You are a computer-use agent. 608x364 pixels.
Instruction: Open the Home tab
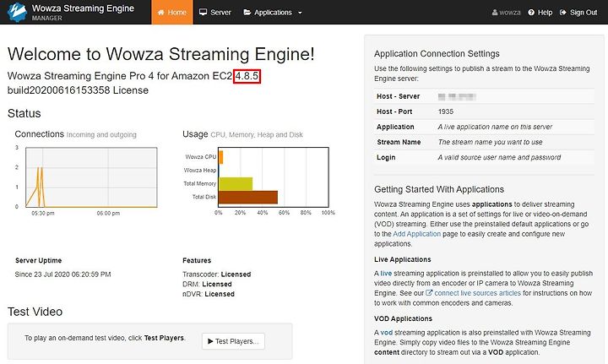[x=172, y=12]
